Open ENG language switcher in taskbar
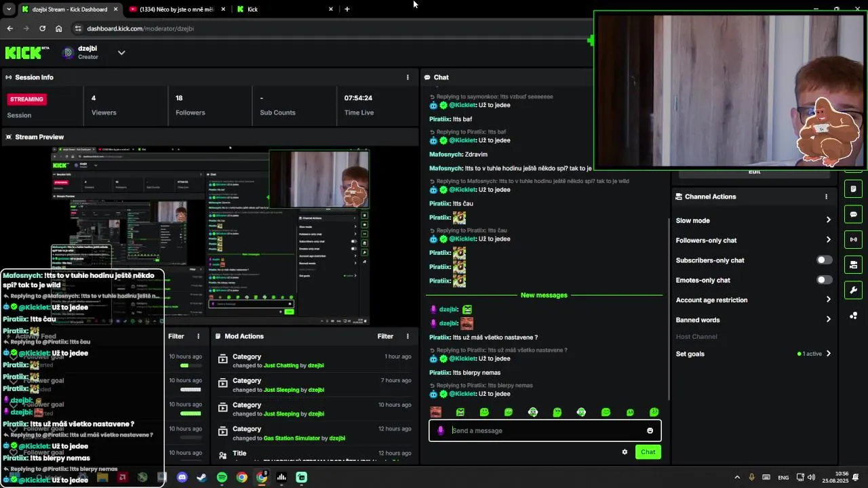Image resolution: width=868 pixels, height=488 pixels. [x=783, y=477]
